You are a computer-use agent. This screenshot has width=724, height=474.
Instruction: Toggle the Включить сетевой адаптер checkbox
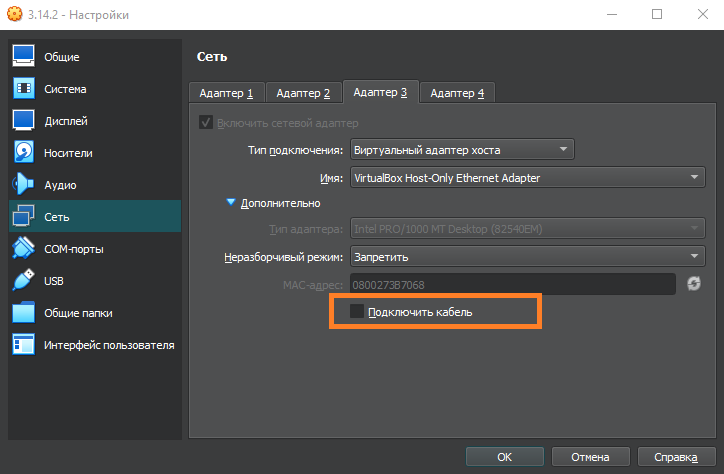click(x=206, y=123)
